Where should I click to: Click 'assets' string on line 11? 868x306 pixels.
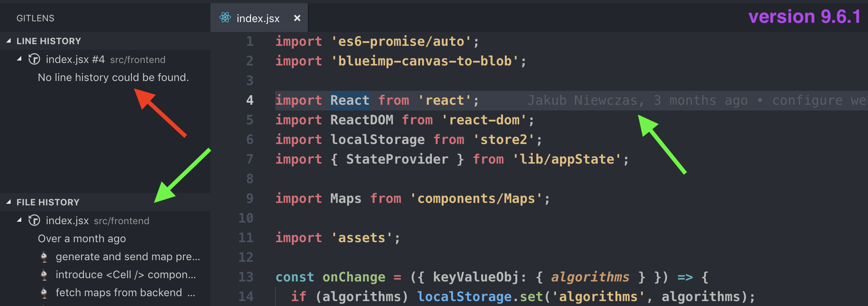362,238
